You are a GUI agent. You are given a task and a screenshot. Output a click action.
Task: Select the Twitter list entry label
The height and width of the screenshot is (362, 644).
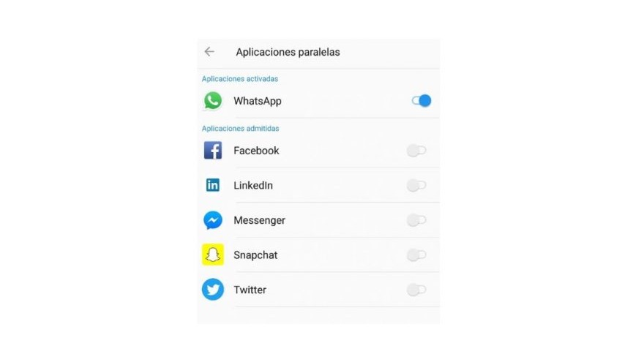250,290
